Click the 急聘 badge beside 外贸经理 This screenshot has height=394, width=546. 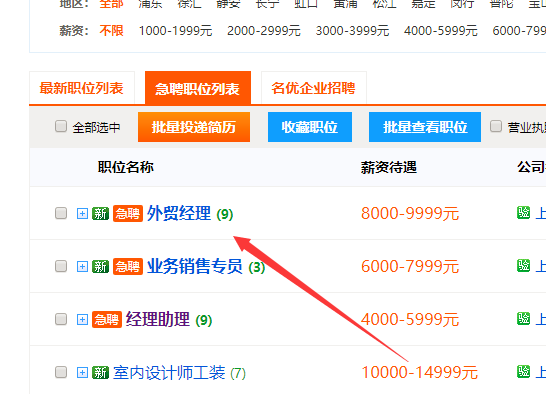[x=128, y=214]
